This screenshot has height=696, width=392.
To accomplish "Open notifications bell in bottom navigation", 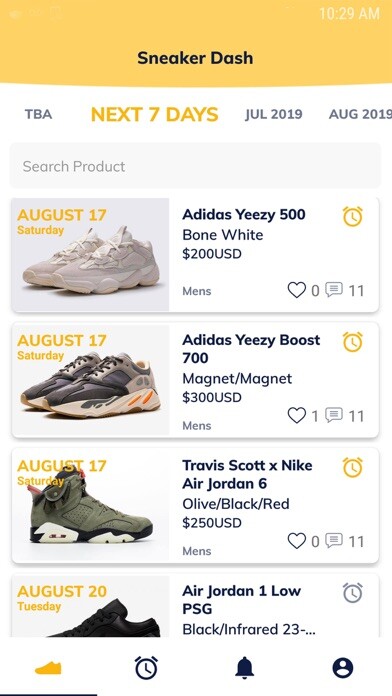I will 245,668.
